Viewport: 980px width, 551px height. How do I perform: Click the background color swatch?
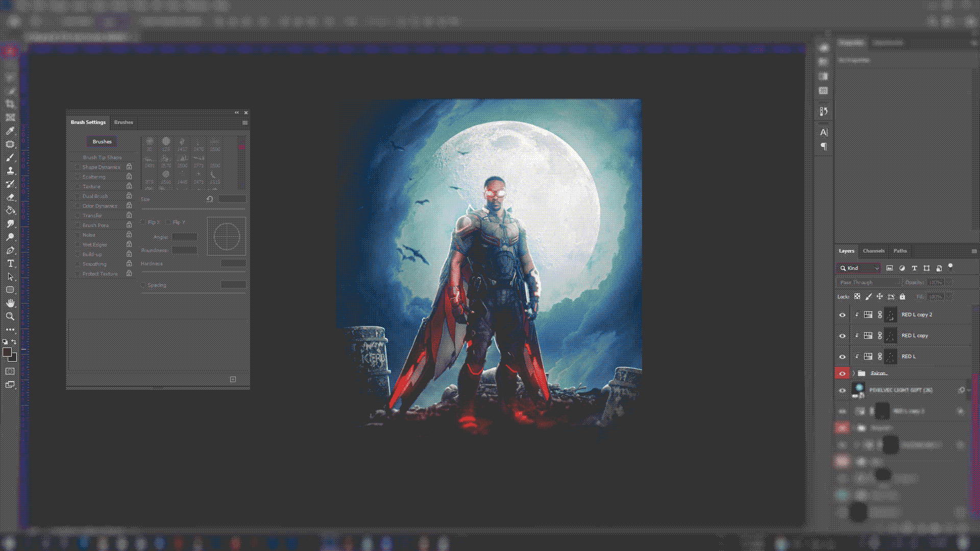coord(14,358)
